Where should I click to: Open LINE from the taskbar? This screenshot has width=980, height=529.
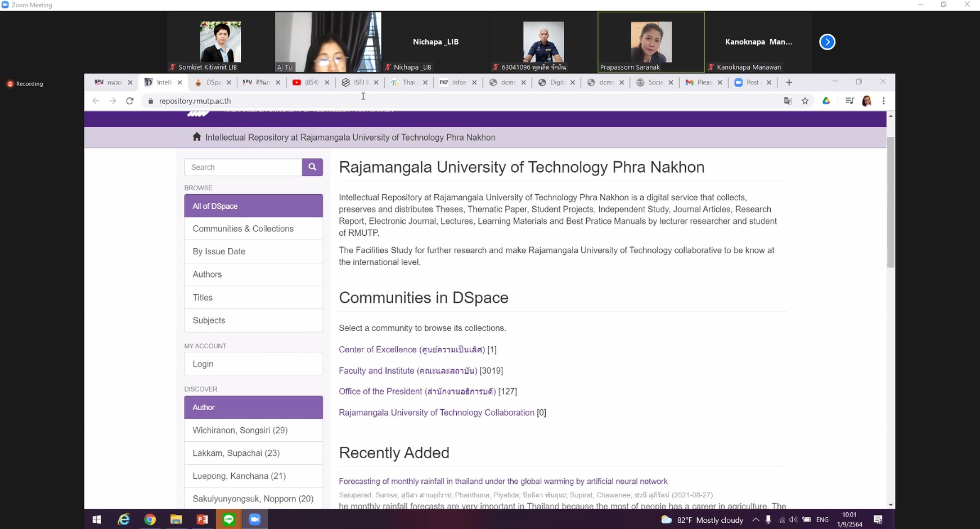tap(229, 519)
